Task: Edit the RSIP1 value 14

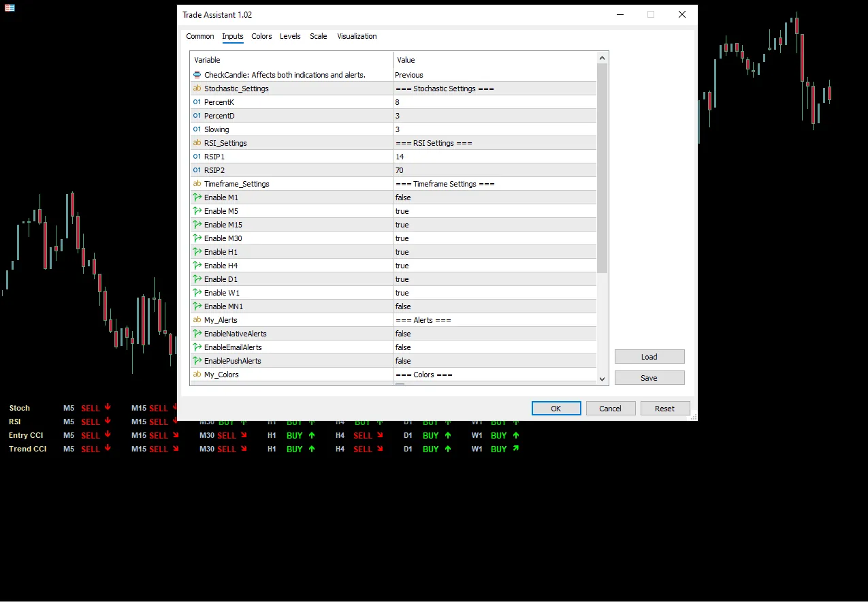Action: point(494,157)
